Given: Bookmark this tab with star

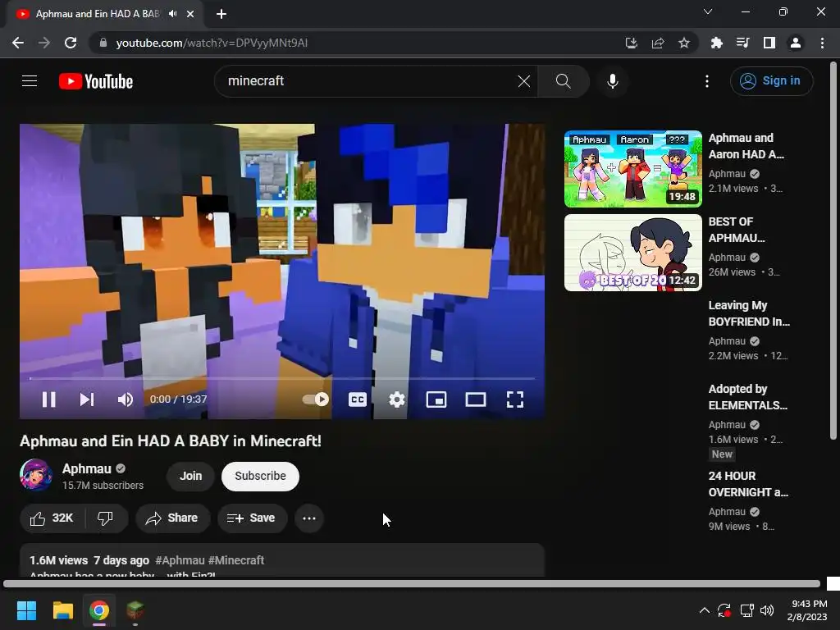Looking at the screenshot, I should (x=684, y=43).
